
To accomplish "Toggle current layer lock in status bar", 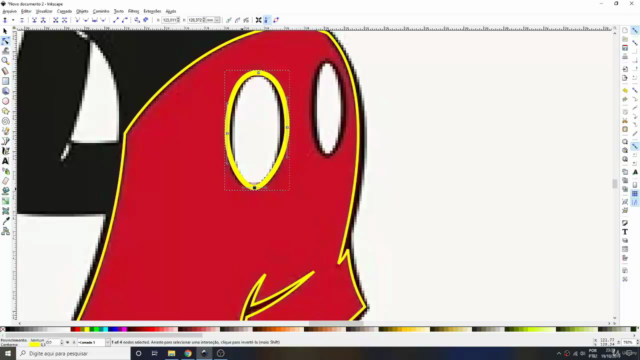I will (x=74, y=342).
